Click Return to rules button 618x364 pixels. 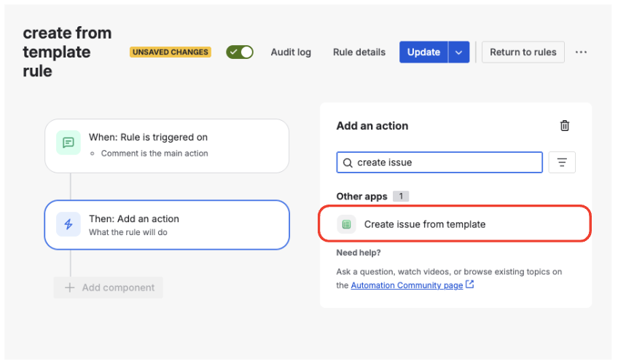[523, 52]
